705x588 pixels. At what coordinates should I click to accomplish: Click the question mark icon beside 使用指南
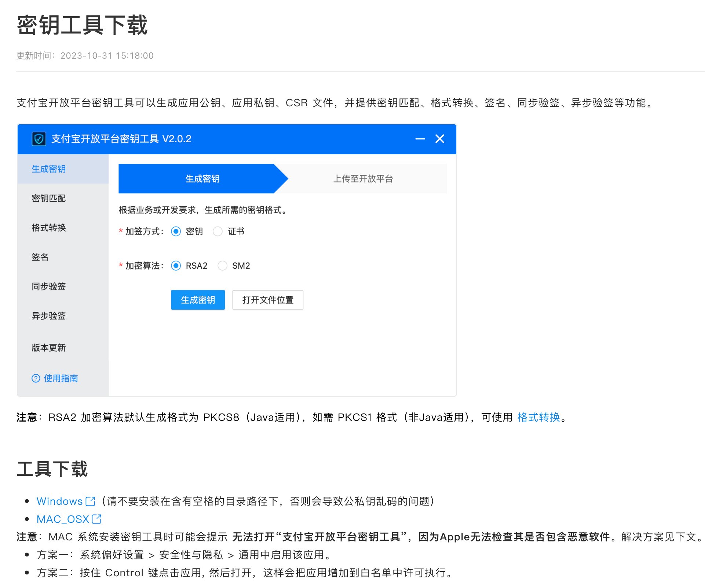(x=36, y=378)
